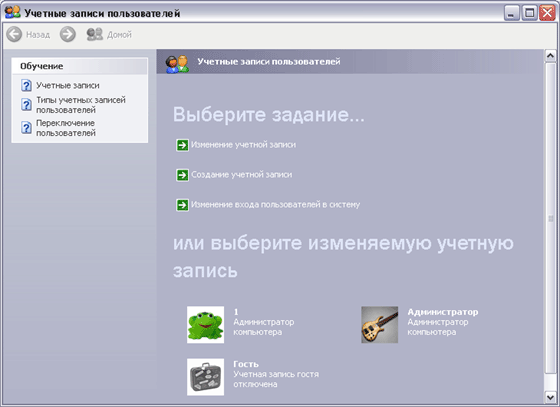Click the 'Обучение' panel header

(x=80, y=66)
